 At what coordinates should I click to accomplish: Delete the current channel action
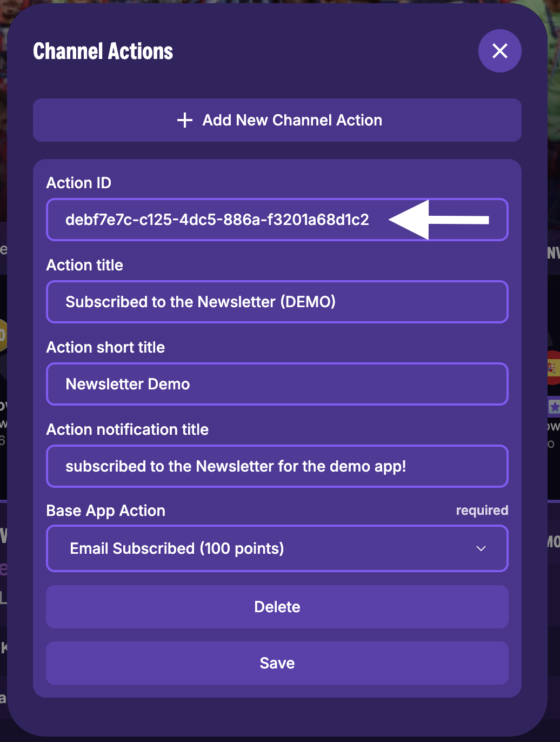[277, 607]
